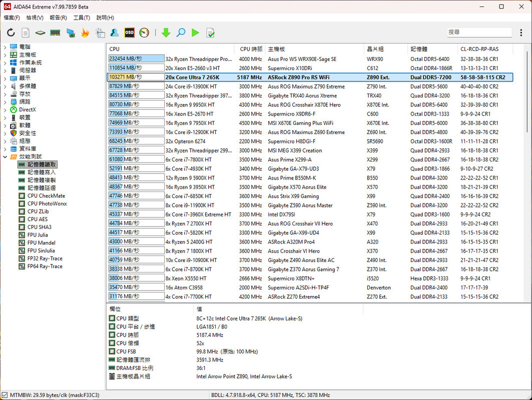
Task: Collapse the 效能測試 tree node
Action: 5,156
